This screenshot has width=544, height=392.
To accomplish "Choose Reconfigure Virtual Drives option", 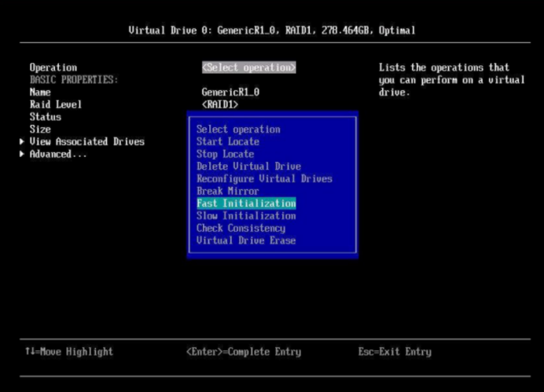I will (264, 179).
